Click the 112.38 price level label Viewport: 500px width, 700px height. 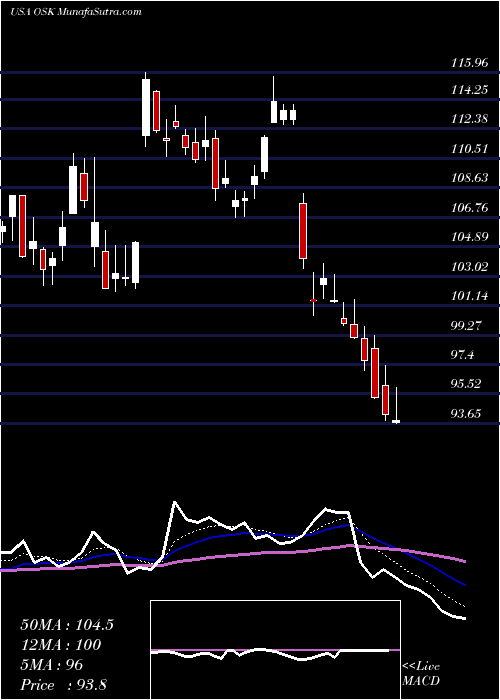pyautogui.click(x=470, y=119)
